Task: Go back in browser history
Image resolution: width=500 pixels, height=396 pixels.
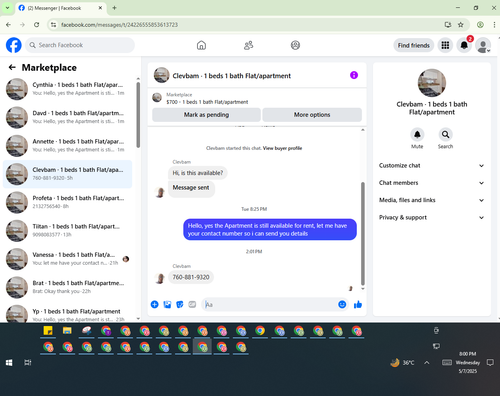Action: tap(8, 25)
